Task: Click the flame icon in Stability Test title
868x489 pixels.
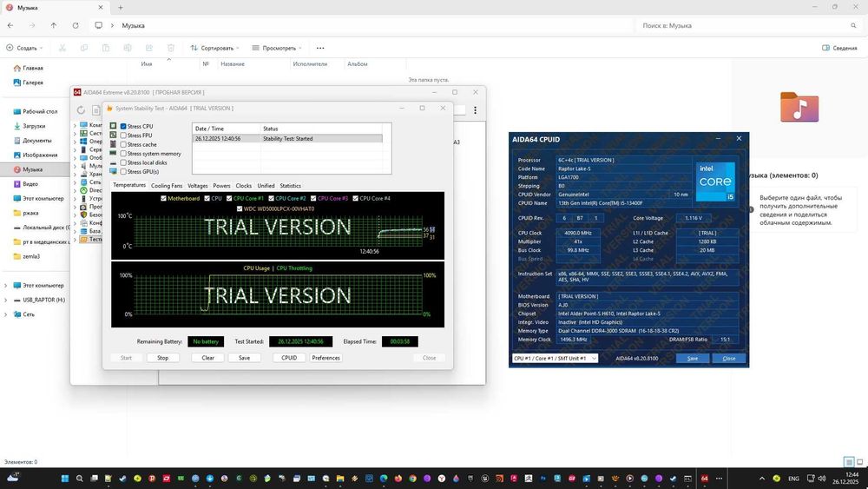Action: coord(109,109)
